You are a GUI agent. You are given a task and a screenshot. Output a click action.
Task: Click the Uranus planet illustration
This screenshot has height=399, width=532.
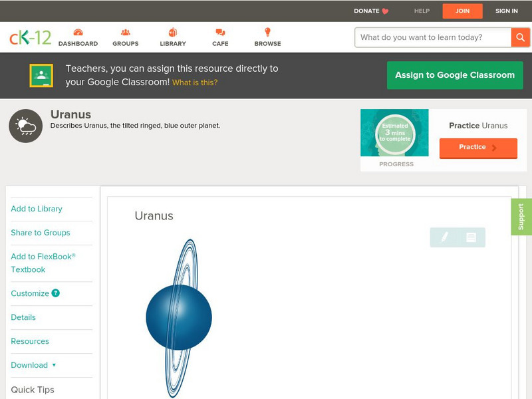179,318
